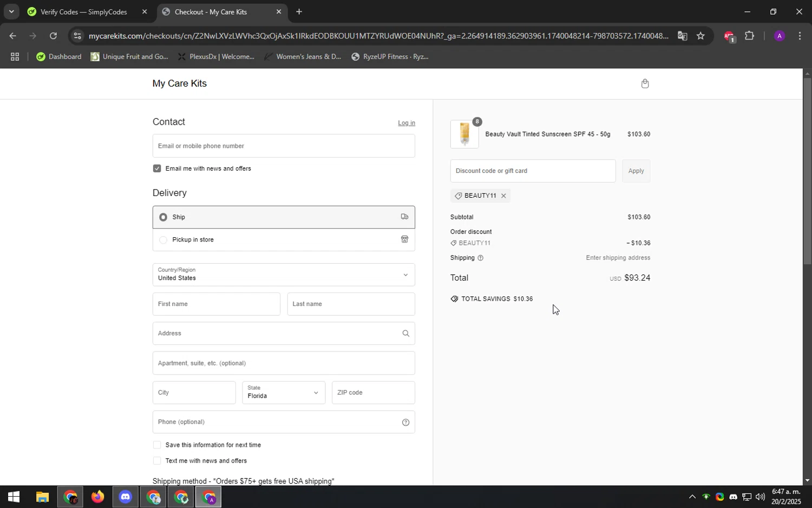Open the Chrome profile avatar
Viewport: 812px width, 508px height.
779,36
